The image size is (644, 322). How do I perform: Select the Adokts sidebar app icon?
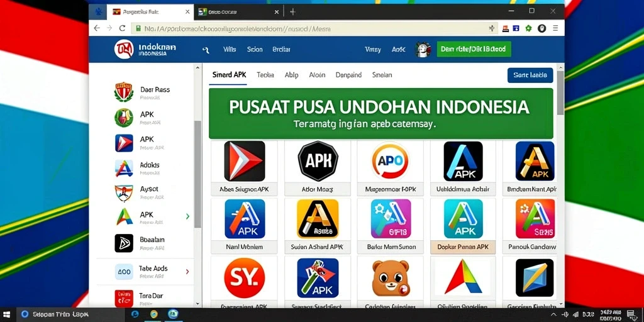pyautogui.click(x=124, y=168)
